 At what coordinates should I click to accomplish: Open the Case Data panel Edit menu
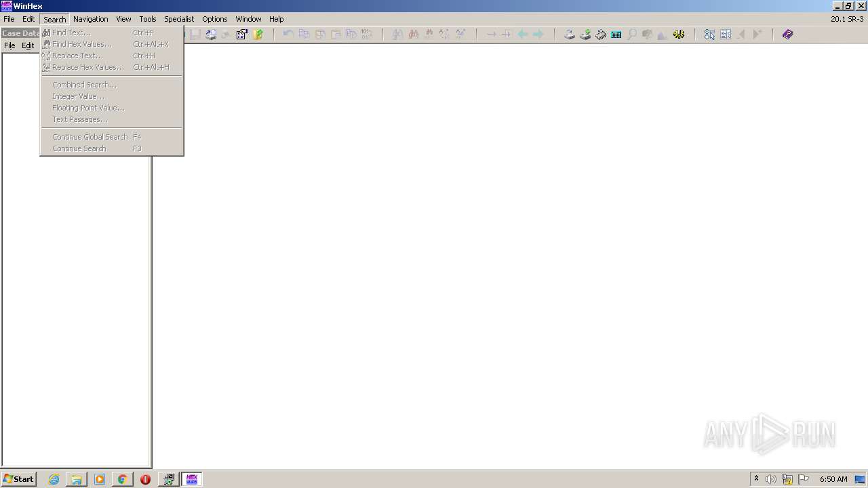tap(28, 45)
